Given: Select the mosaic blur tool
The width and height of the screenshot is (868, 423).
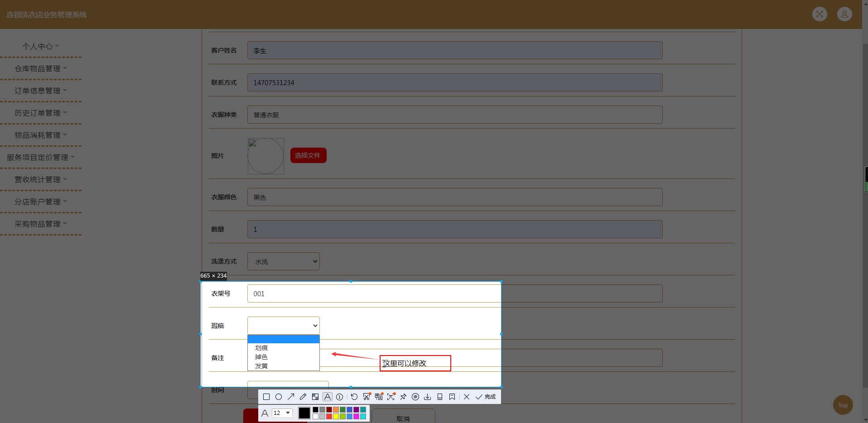Looking at the screenshot, I should 315,397.
